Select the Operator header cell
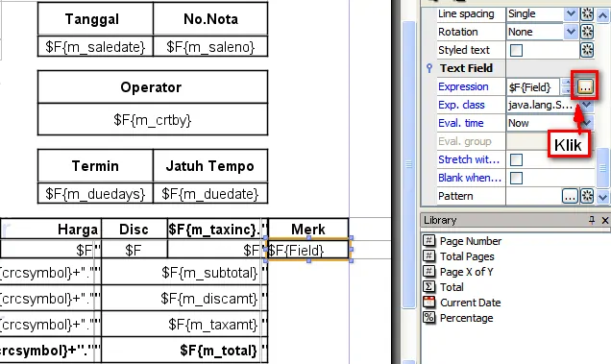Screen dimensions: 611x364 coord(153,86)
